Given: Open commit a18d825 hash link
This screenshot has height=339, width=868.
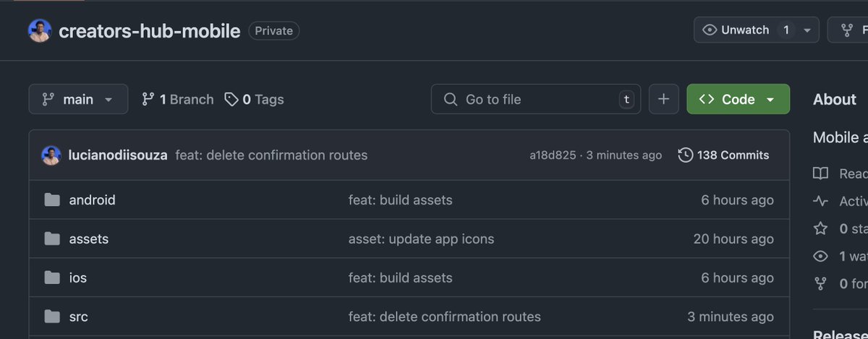Looking at the screenshot, I should (553, 155).
